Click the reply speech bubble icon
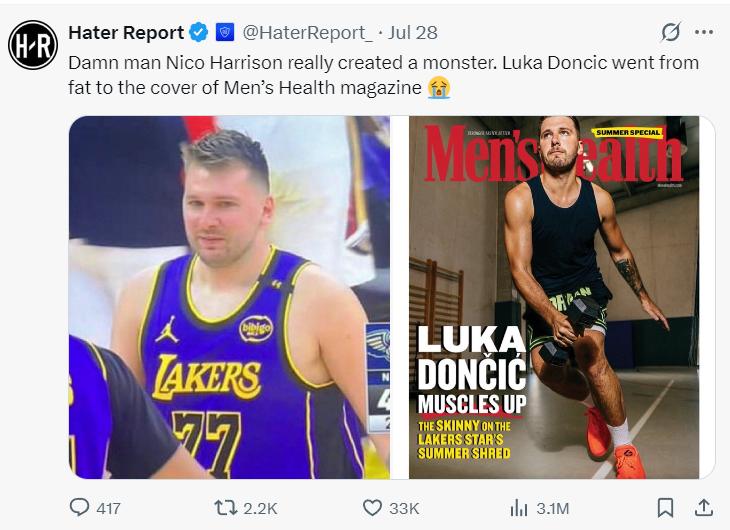 [x=80, y=508]
